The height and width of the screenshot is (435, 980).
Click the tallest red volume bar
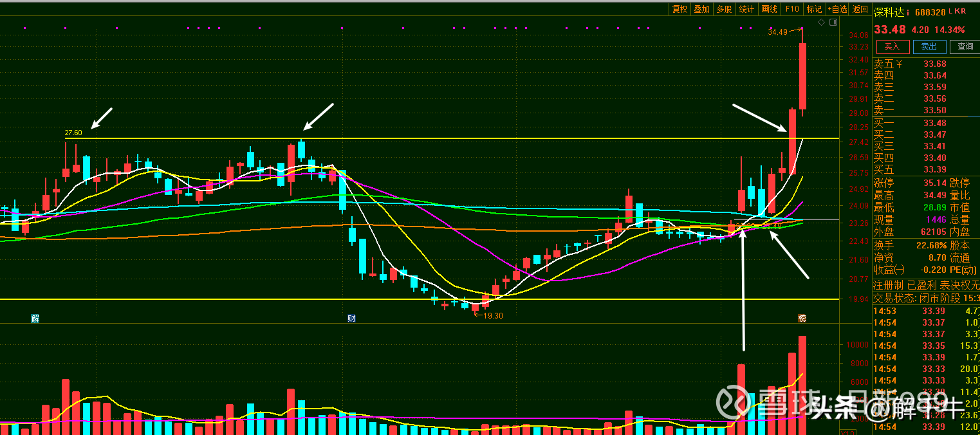[802, 385]
